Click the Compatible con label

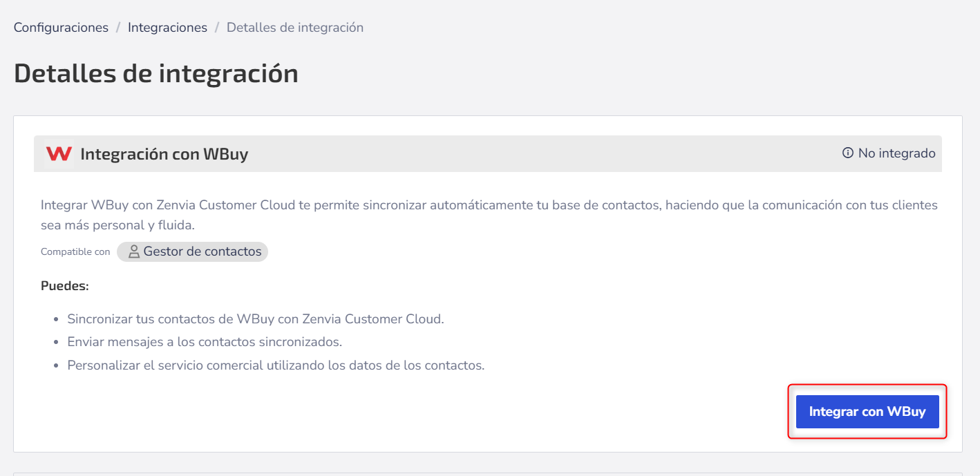point(75,252)
